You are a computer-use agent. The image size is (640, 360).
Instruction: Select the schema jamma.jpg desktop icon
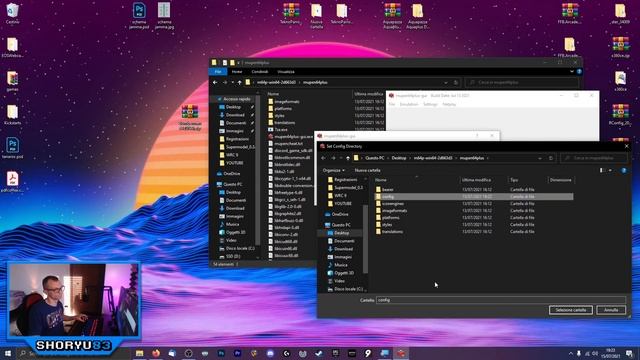pyautogui.click(x=164, y=16)
